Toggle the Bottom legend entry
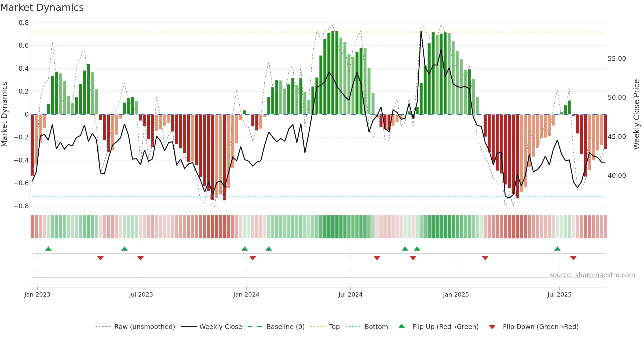The width and height of the screenshot is (644, 362). pos(367,327)
